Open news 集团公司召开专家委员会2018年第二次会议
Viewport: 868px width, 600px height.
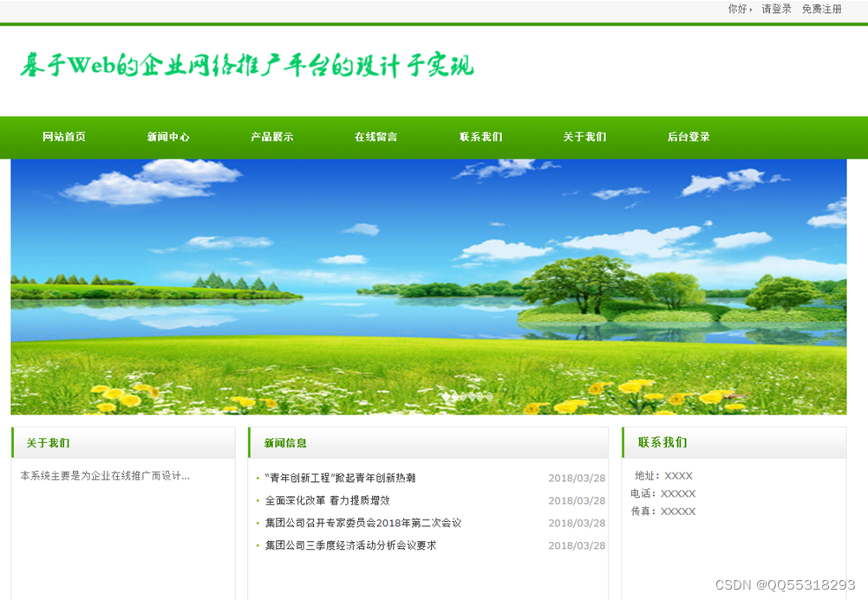pos(363,523)
